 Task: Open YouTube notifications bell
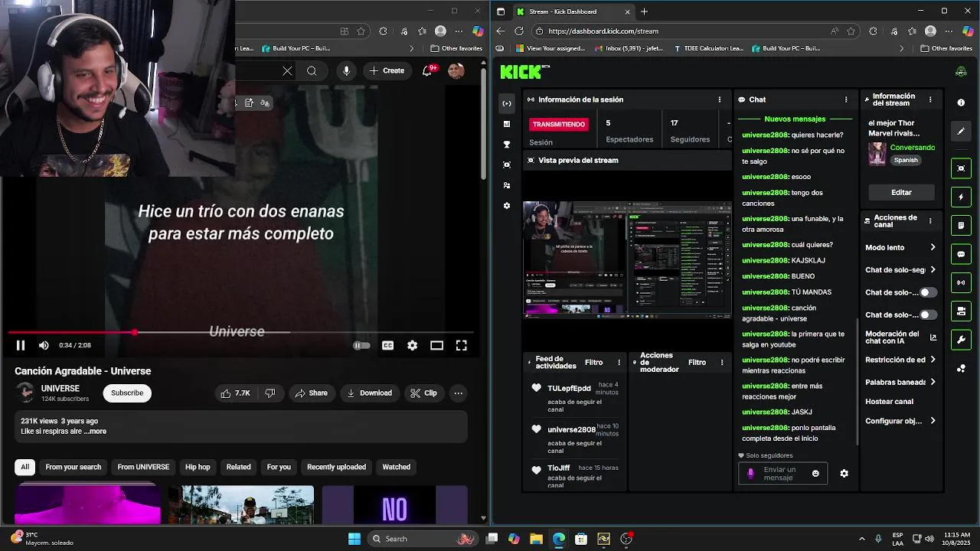click(427, 70)
